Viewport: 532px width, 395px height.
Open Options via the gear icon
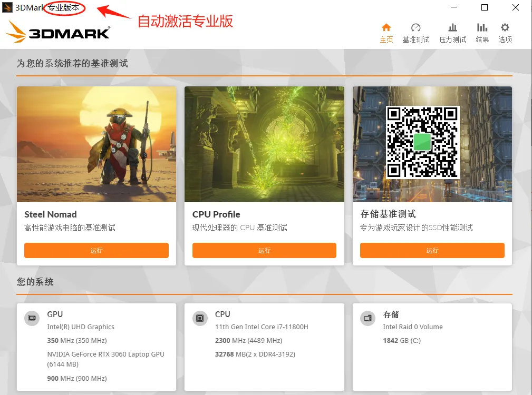(505, 27)
